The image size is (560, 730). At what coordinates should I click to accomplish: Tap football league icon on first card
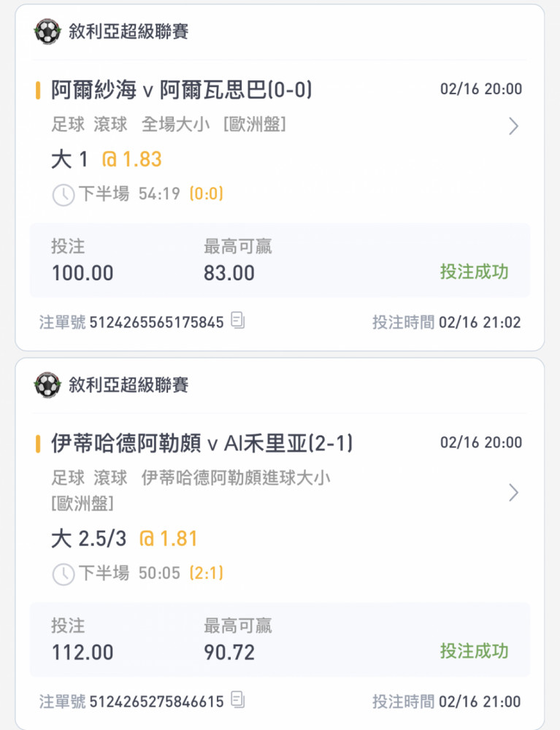47,31
